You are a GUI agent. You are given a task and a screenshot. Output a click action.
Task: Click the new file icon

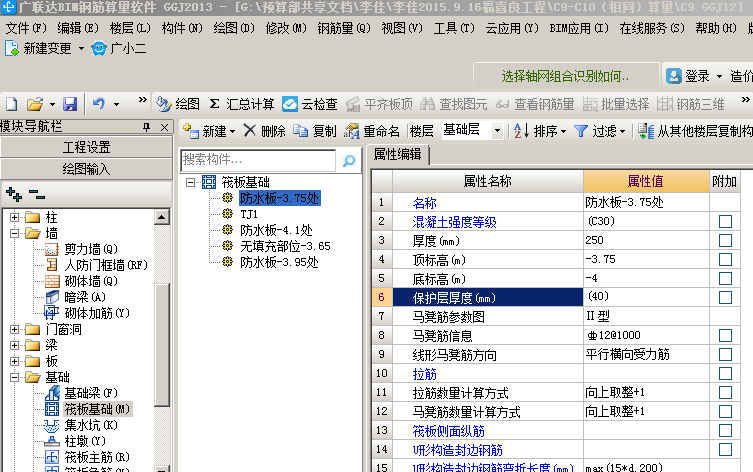pos(12,104)
